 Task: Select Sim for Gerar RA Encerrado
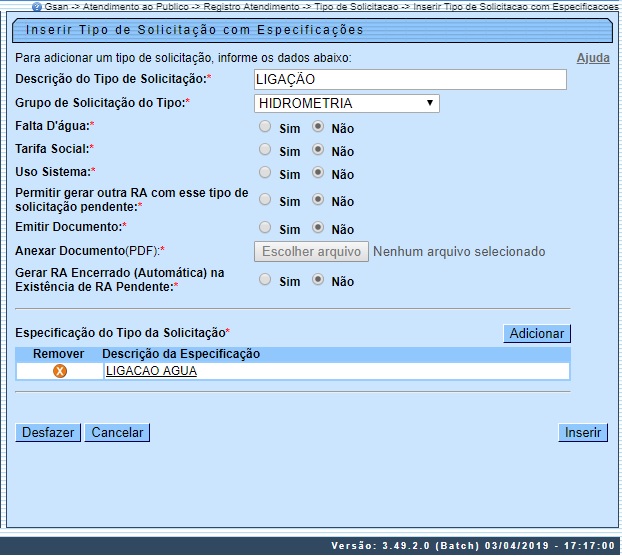point(265,280)
